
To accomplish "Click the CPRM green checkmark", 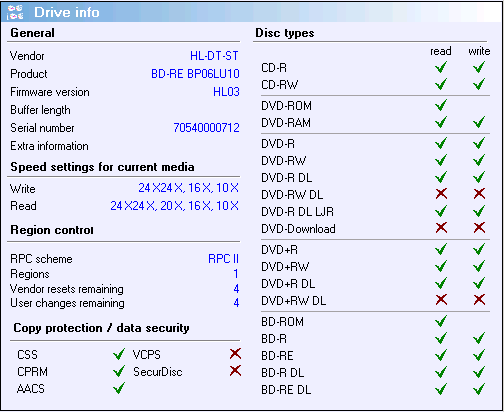I will 119,371.
